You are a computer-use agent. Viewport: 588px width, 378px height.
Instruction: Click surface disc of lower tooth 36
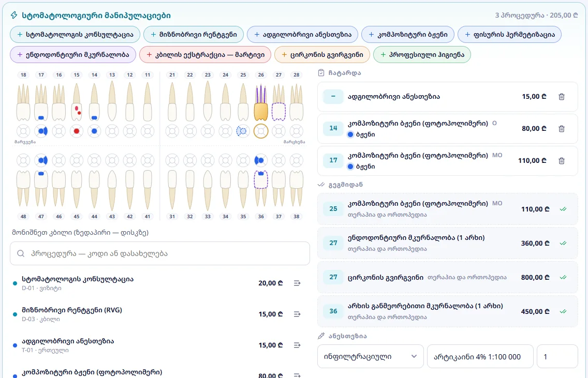pos(261,160)
